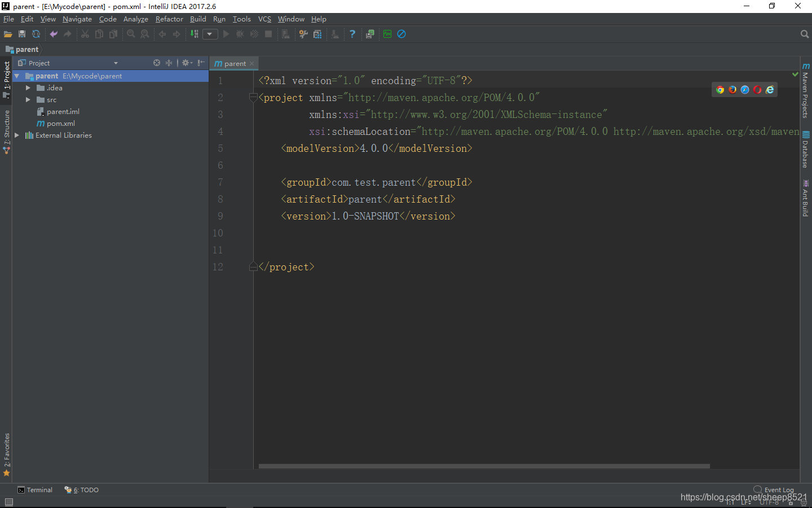Navigate Back with the left arrow icon
This screenshot has width=812, height=508.
coord(162,34)
